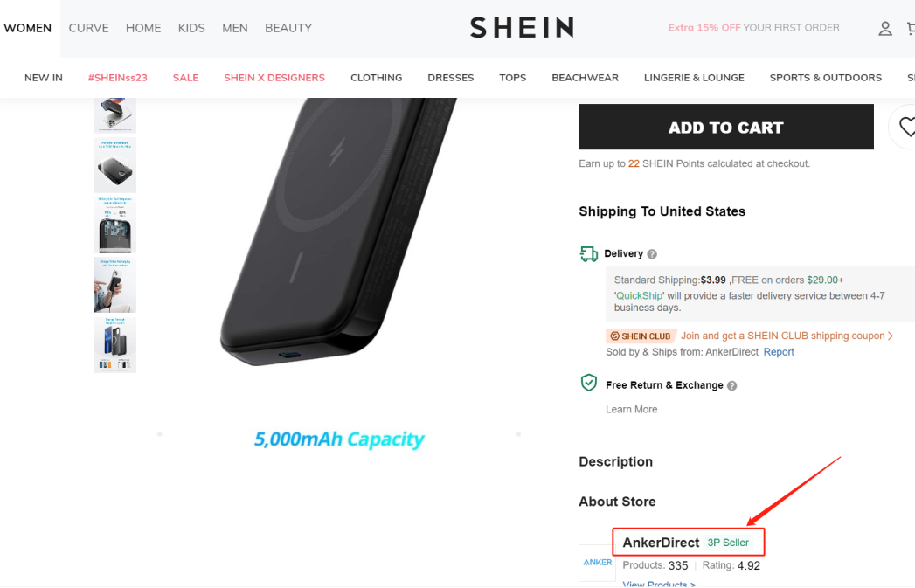Open the View Products link

click(x=658, y=584)
